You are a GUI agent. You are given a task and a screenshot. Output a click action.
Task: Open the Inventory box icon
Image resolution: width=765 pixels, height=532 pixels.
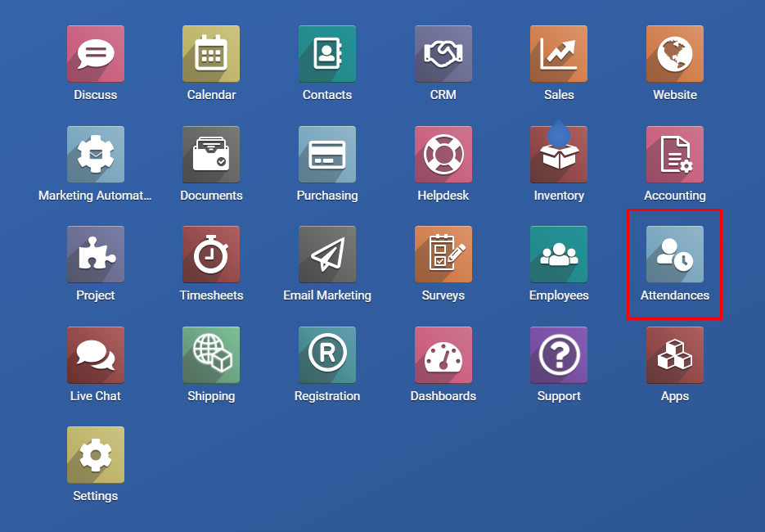tap(559, 154)
